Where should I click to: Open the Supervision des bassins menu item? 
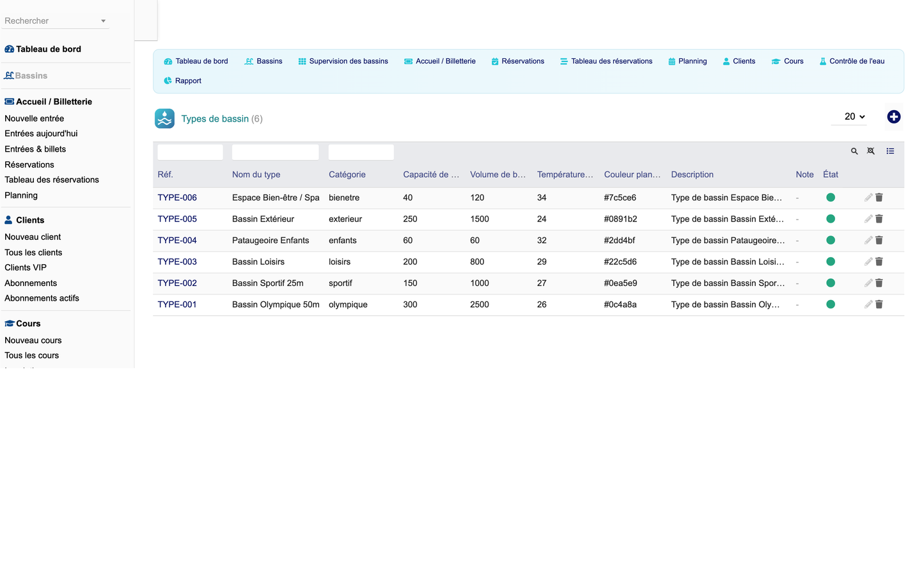point(343,61)
